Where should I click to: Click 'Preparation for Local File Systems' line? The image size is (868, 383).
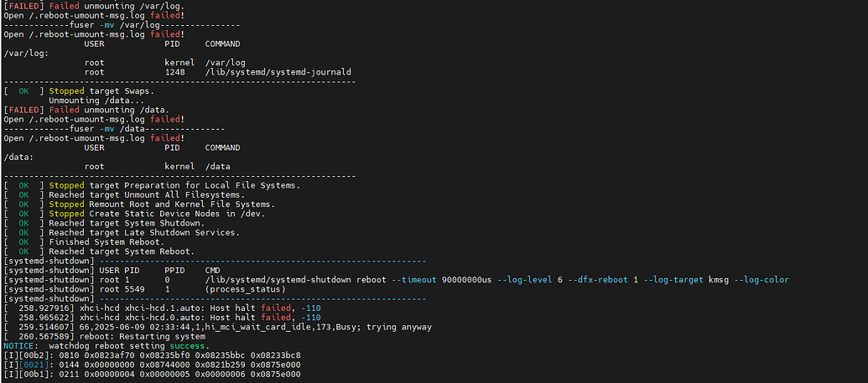174,185
